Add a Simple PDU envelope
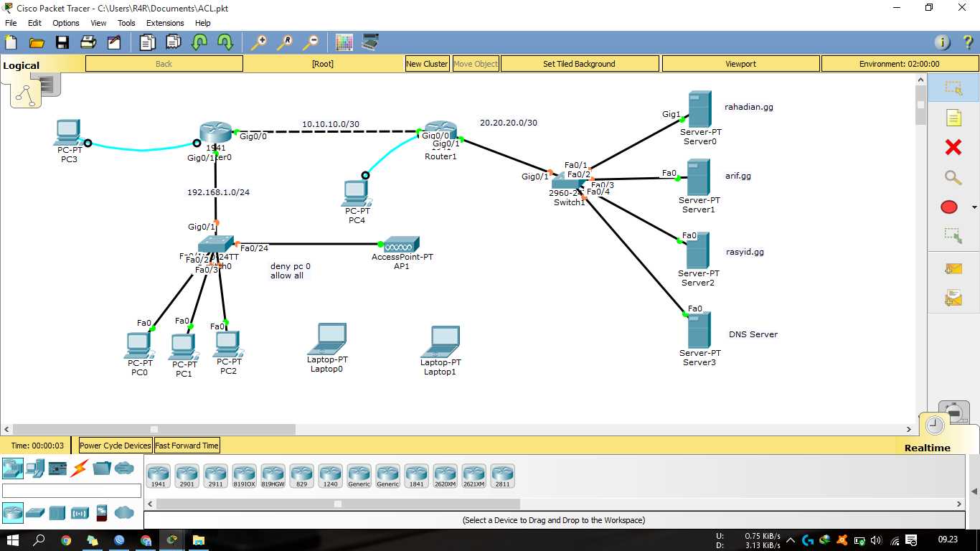The height and width of the screenshot is (551, 980). click(953, 269)
